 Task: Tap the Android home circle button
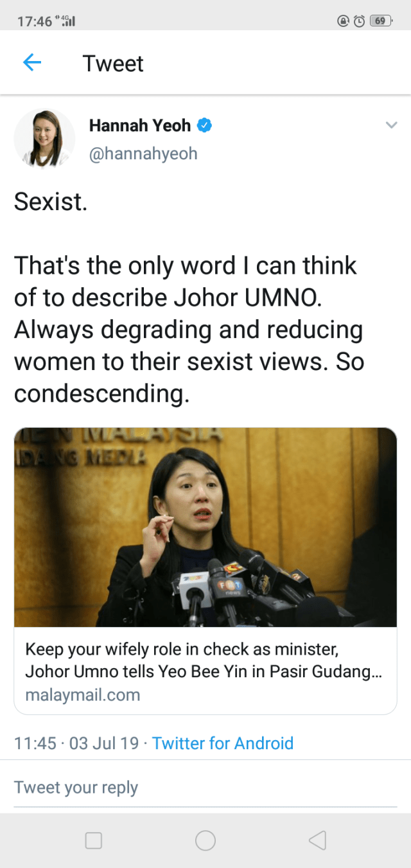[205, 840]
